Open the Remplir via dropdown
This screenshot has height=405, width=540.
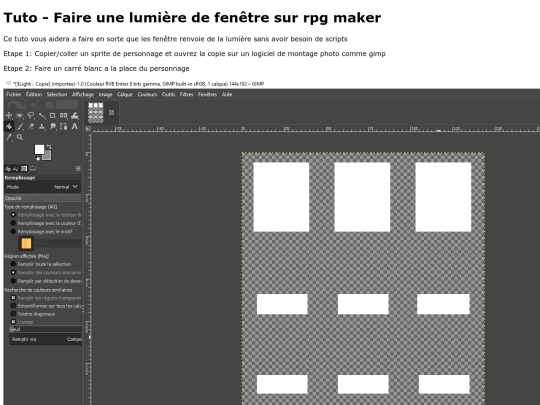tap(45, 339)
